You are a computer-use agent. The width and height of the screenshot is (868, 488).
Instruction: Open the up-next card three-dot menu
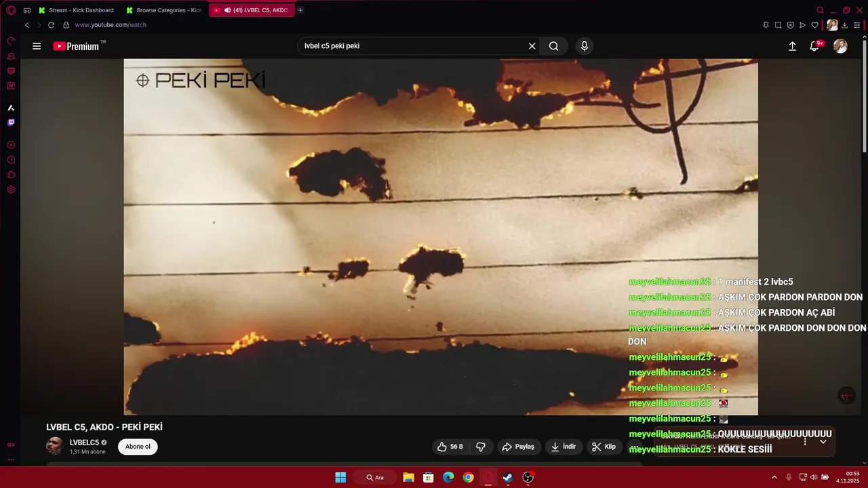tap(805, 441)
